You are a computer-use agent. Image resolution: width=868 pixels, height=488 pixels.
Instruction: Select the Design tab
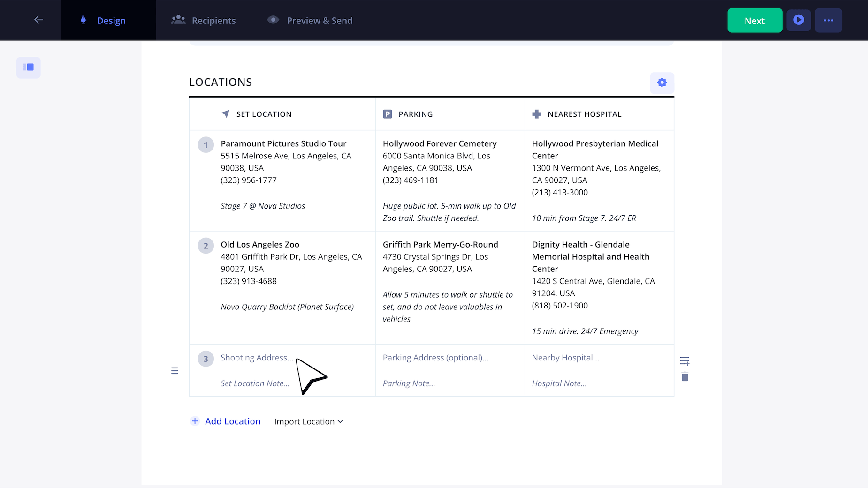[x=103, y=20]
